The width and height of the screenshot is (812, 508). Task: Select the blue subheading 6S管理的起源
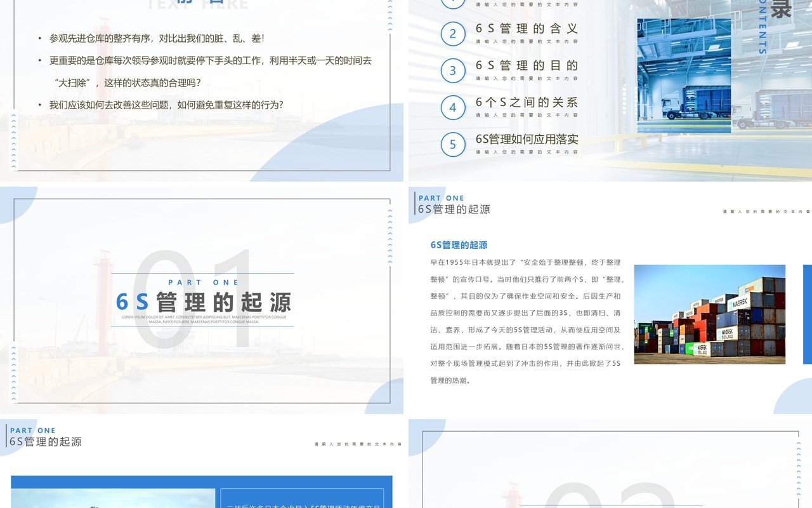tap(459, 245)
